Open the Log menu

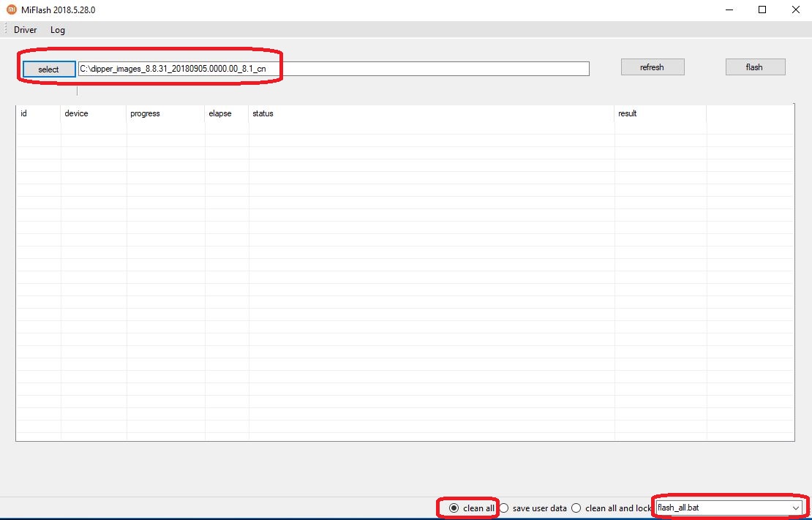[x=58, y=30]
